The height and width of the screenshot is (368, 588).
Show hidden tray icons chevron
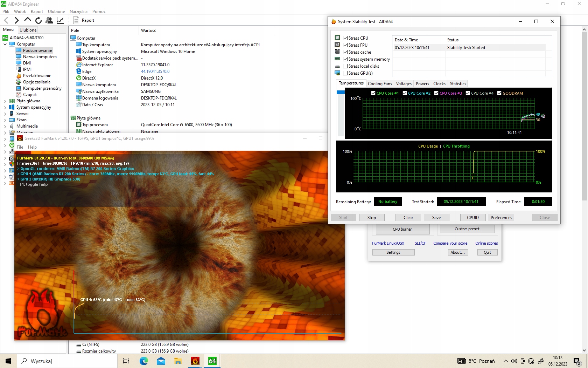pos(505,361)
